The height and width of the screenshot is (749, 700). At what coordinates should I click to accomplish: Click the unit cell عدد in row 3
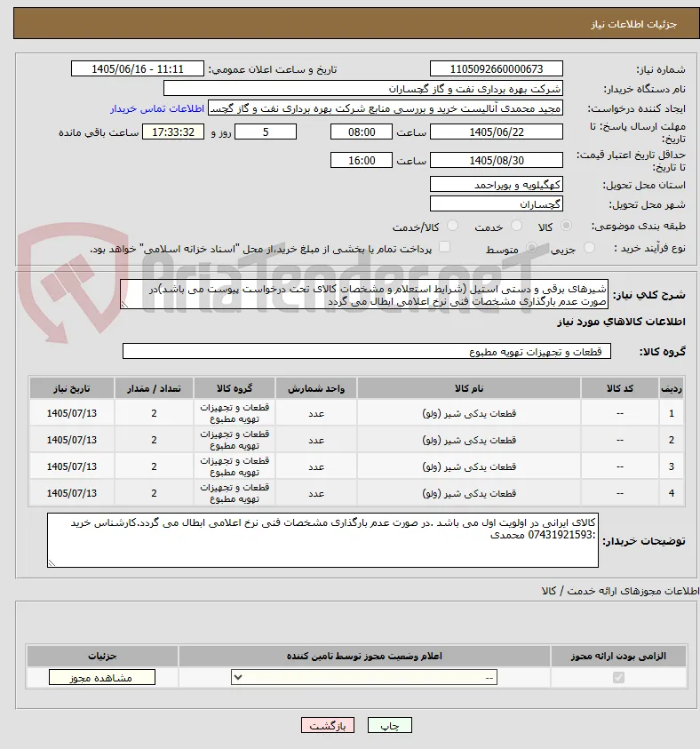[316, 467]
